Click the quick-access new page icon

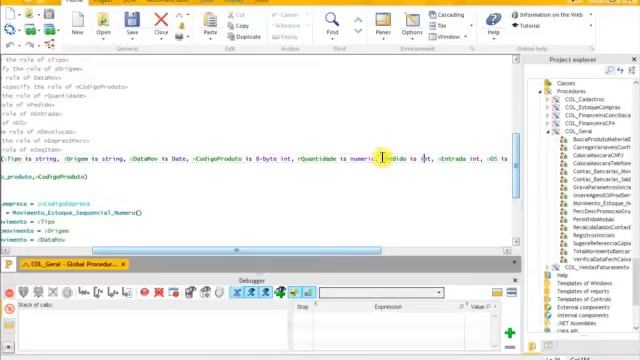coord(10,14)
